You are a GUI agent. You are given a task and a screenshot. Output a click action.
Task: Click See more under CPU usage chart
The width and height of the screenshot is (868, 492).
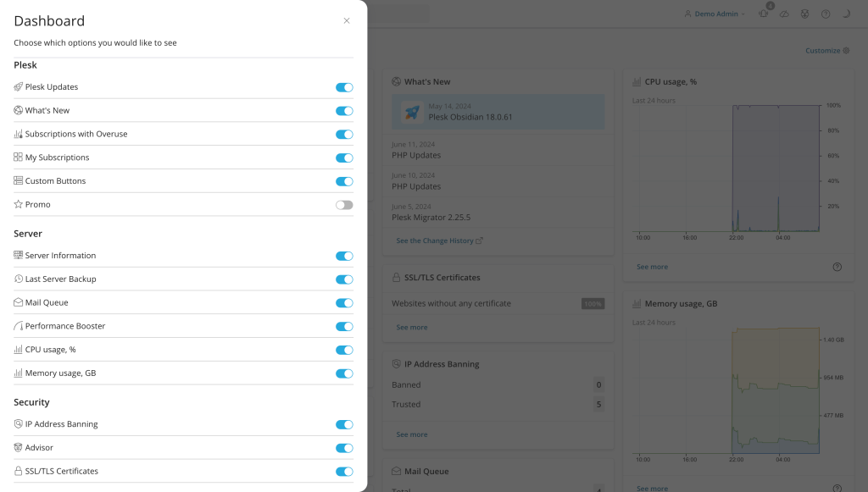(x=652, y=267)
